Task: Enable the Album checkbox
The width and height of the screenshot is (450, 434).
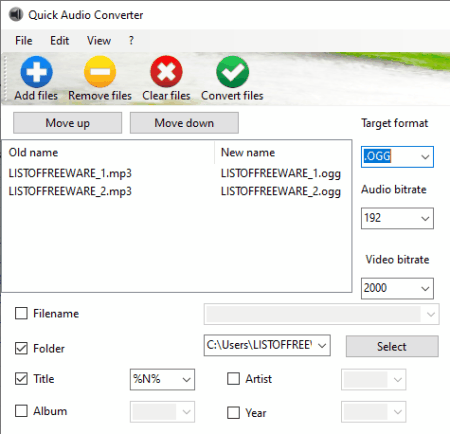Action: 21,411
